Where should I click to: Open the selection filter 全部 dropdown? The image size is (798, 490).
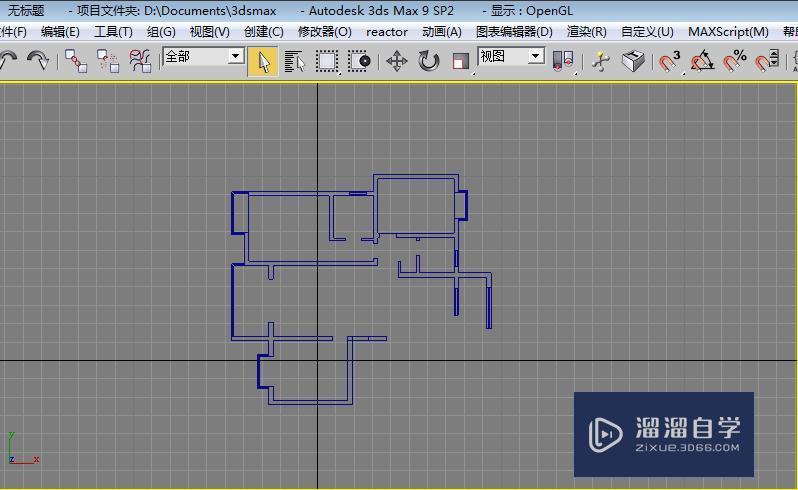204,56
